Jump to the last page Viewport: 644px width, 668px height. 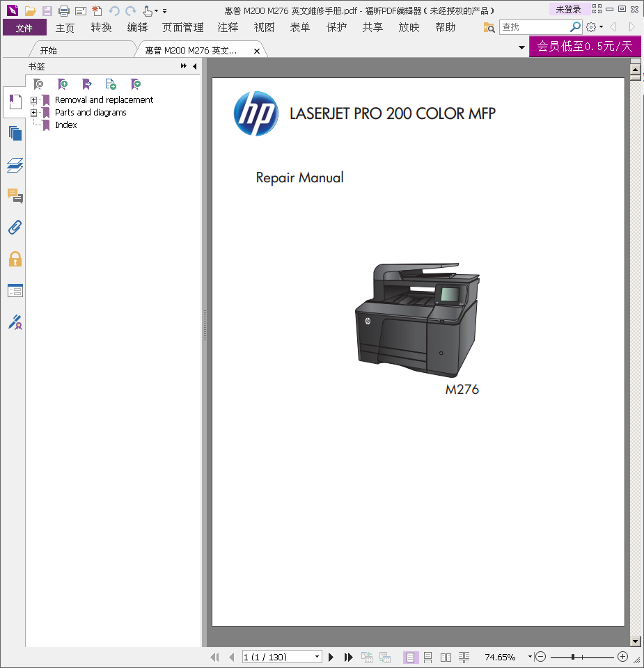(348, 658)
